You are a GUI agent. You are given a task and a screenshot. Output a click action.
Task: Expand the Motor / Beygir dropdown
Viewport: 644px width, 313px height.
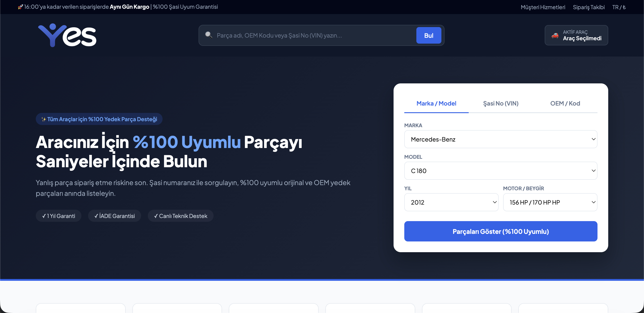click(x=550, y=202)
